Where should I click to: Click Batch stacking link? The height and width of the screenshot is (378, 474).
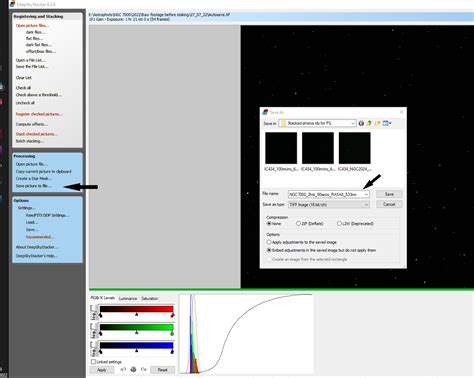coord(30,141)
